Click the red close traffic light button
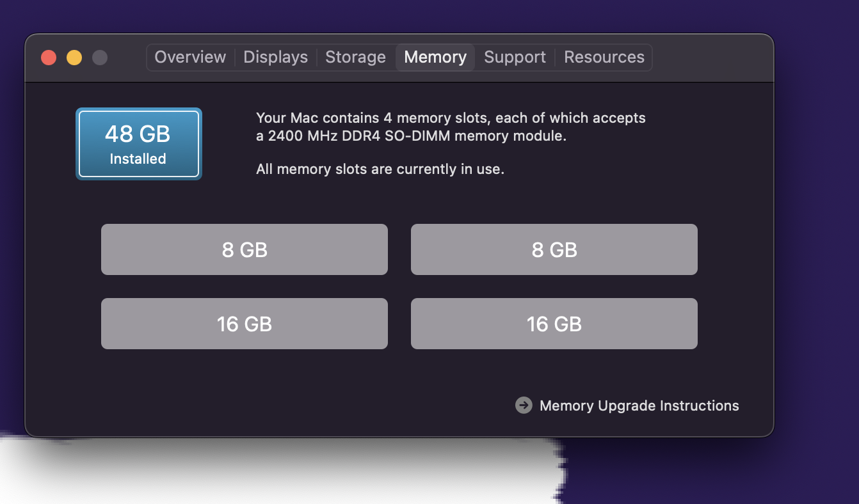859x504 pixels. 49,57
